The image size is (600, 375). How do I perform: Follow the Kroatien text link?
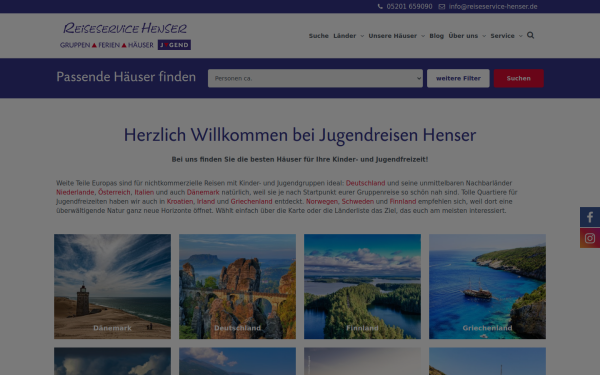pos(180,201)
